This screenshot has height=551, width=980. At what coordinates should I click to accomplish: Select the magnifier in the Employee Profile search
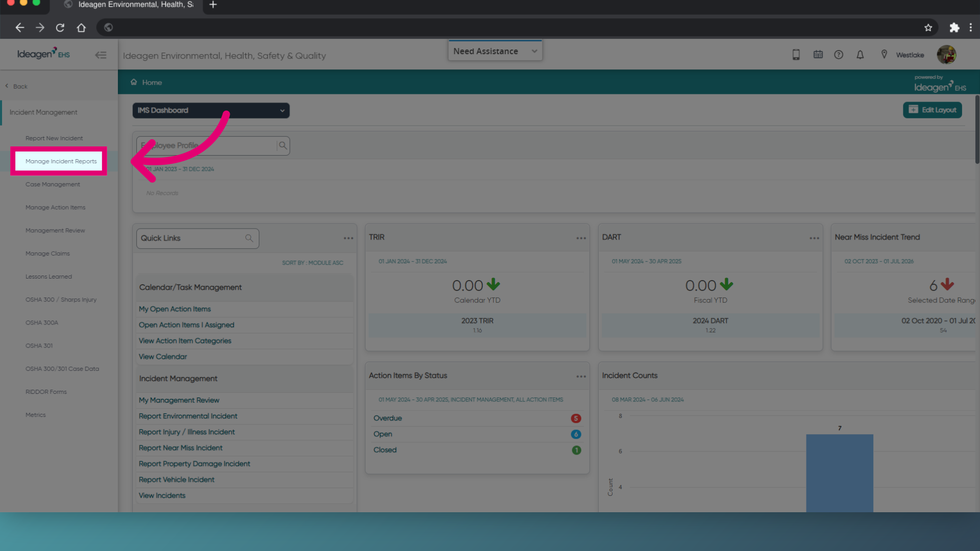click(x=283, y=145)
